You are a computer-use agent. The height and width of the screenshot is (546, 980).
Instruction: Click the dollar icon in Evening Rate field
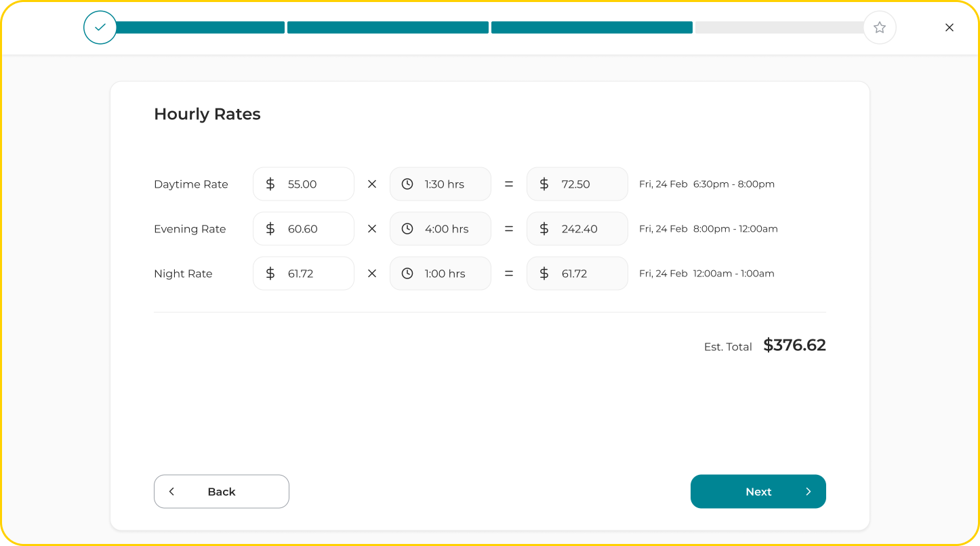pyautogui.click(x=270, y=229)
